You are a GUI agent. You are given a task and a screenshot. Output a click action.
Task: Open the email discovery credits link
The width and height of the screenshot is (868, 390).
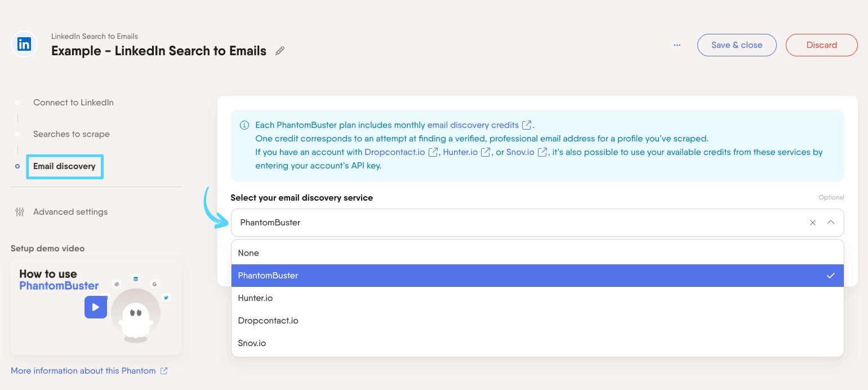click(473, 125)
